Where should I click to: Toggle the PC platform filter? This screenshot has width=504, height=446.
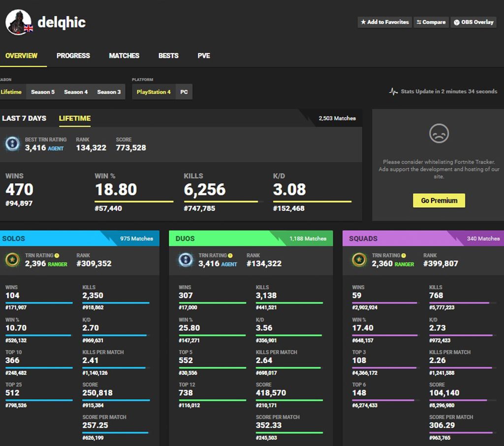(x=185, y=91)
